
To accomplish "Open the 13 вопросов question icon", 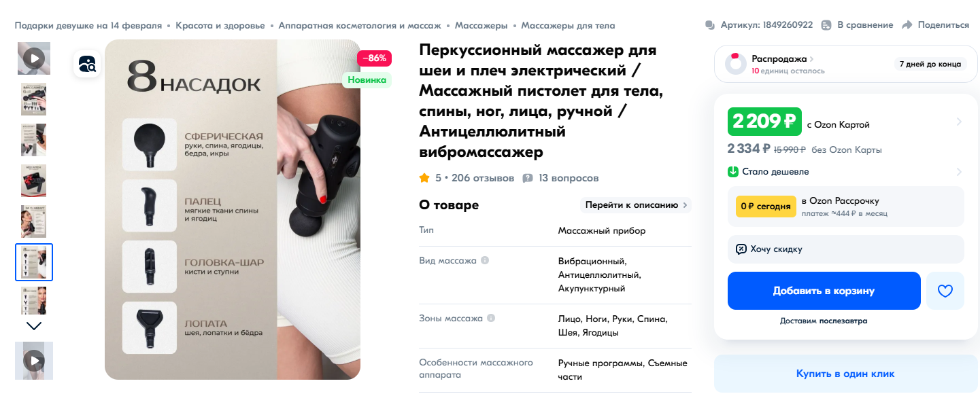I will coord(528,178).
